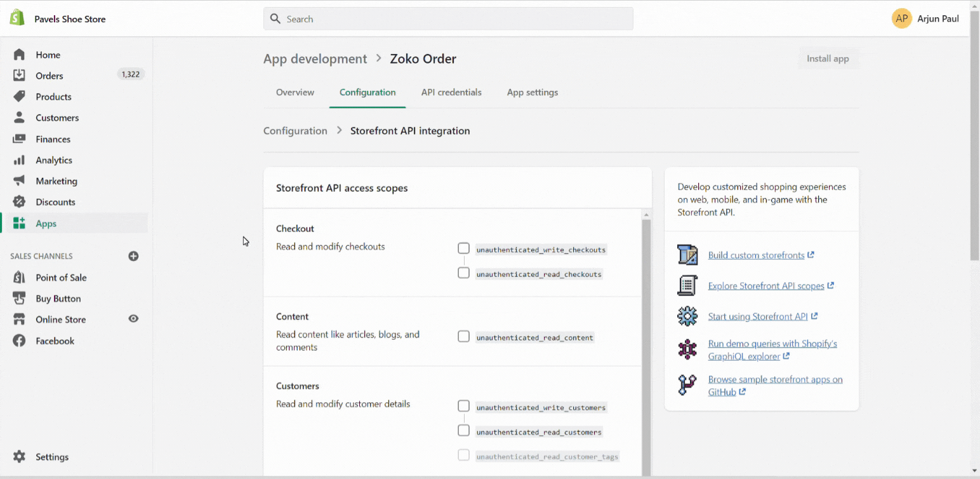
Task: Click the Configuration breadcrumb link
Action: click(295, 131)
